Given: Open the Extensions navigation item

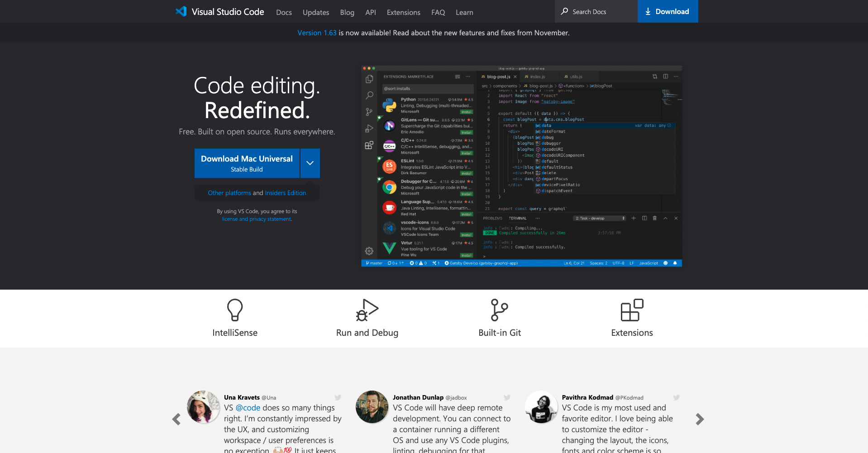Looking at the screenshot, I should click(x=403, y=12).
